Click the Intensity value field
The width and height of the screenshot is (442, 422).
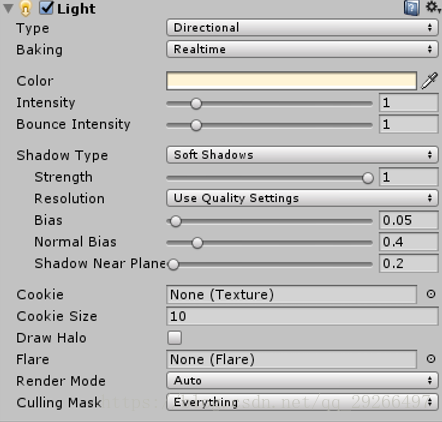pos(408,103)
